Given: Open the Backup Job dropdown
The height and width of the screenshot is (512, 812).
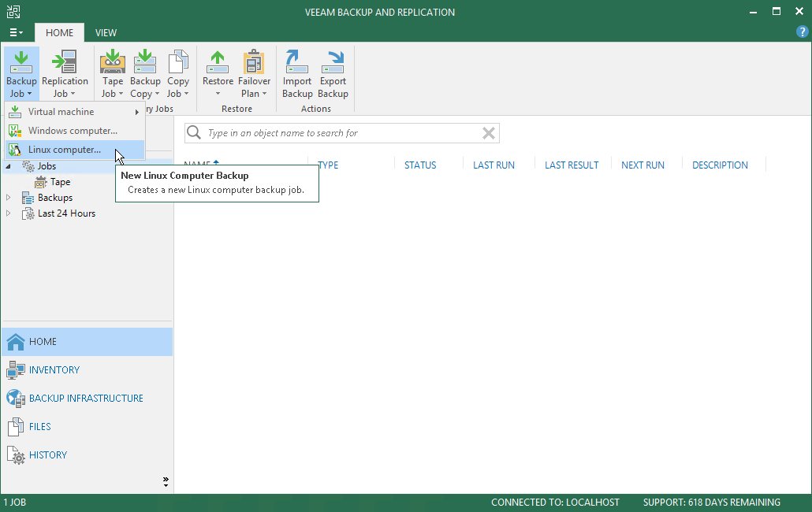Looking at the screenshot, I should pyautogui.click(x=21, y=74).
